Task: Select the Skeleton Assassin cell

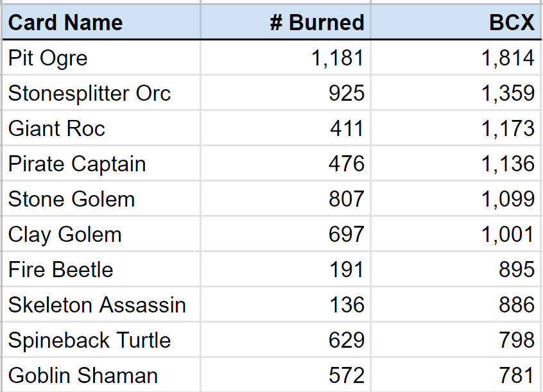Action: (x=97, y=305)
